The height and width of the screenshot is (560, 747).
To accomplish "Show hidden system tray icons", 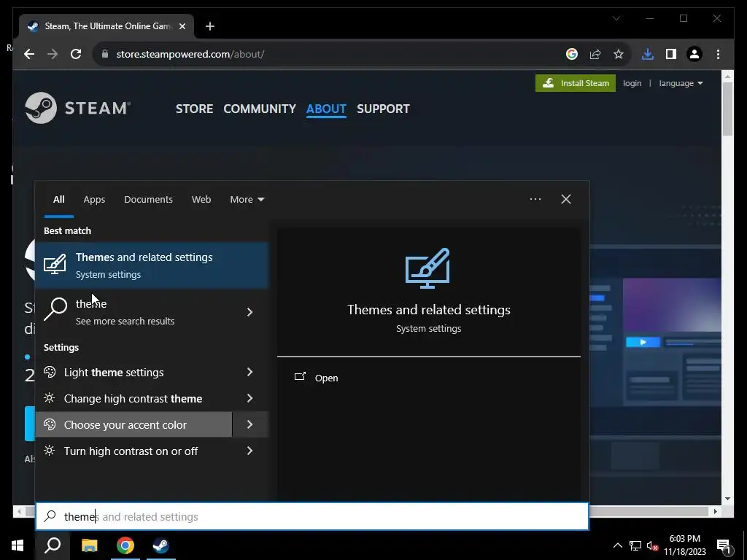I will point(617,545).
